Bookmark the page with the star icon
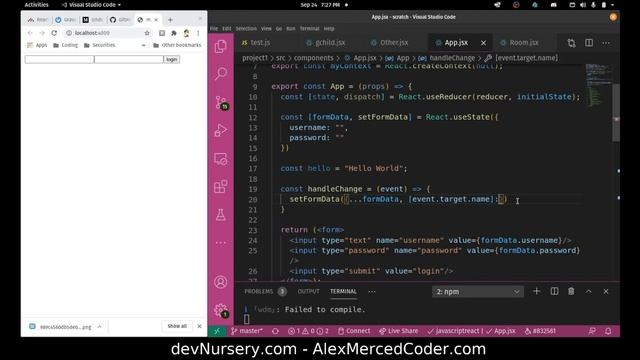 pos(147,33)
